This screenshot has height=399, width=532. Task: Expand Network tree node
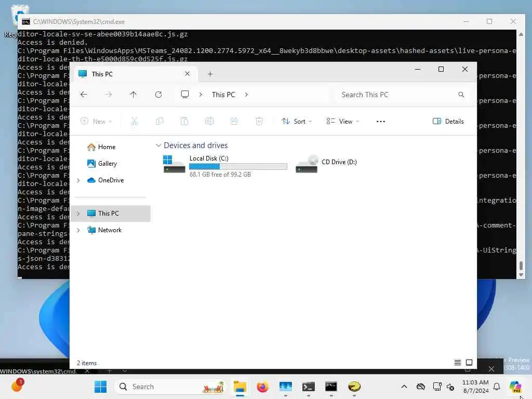[78, 230]
